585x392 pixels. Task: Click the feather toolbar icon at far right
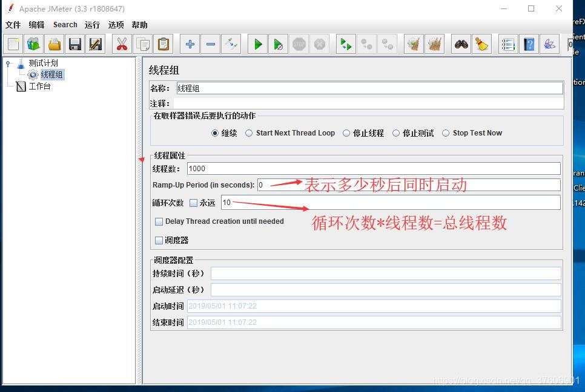pos(549,44)
